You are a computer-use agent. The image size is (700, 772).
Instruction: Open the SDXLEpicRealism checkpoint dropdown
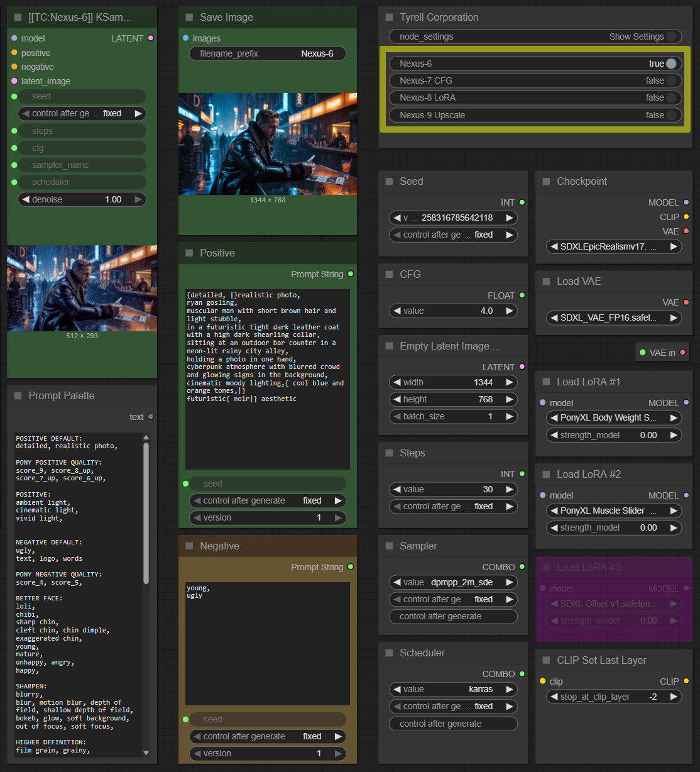613,247
